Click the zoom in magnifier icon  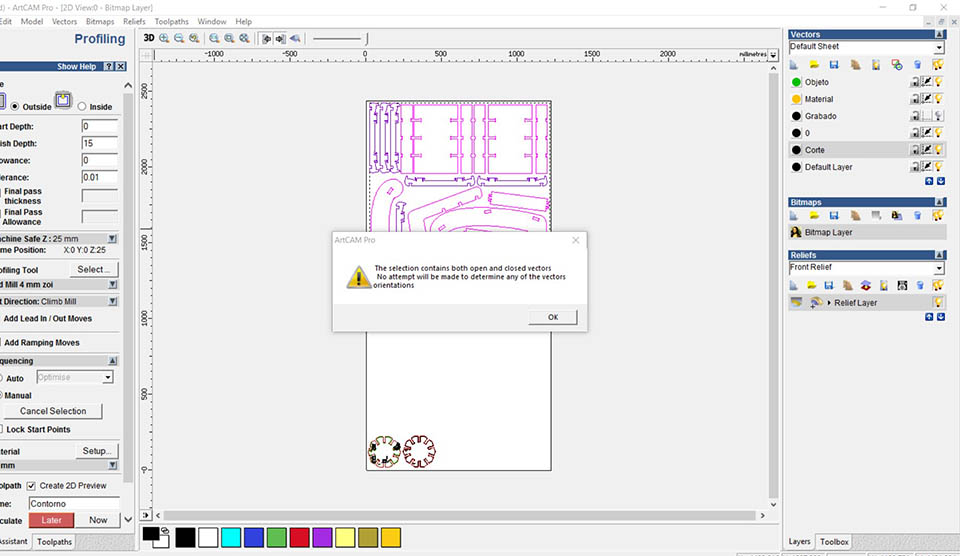coord(164,38)
